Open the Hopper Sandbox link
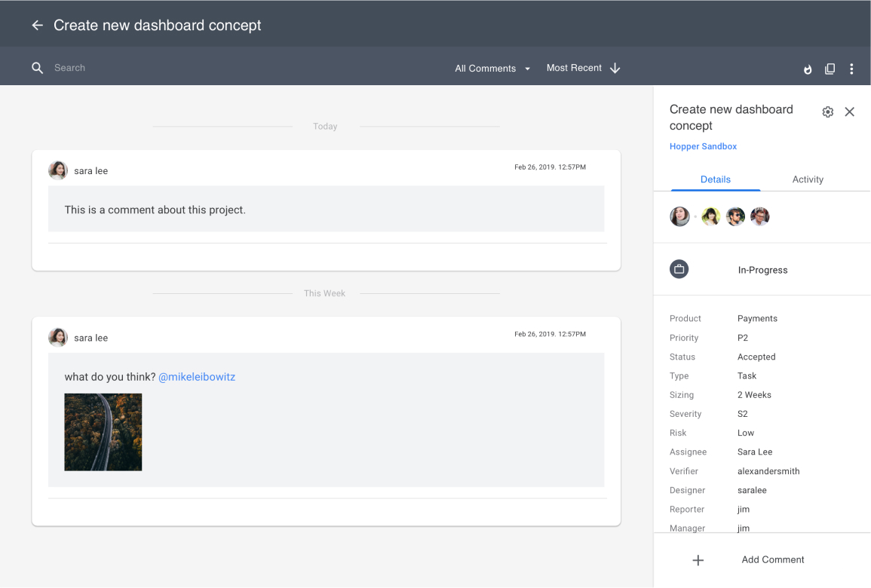Screen dimensions: 871x588 (703, 146)
